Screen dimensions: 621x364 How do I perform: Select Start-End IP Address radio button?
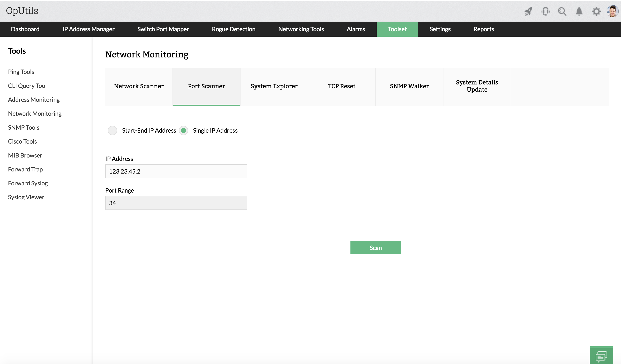click(x=112, y=130)
